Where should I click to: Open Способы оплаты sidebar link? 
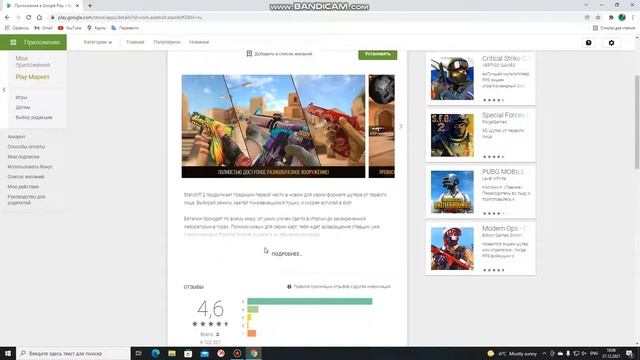click(26, 147)
